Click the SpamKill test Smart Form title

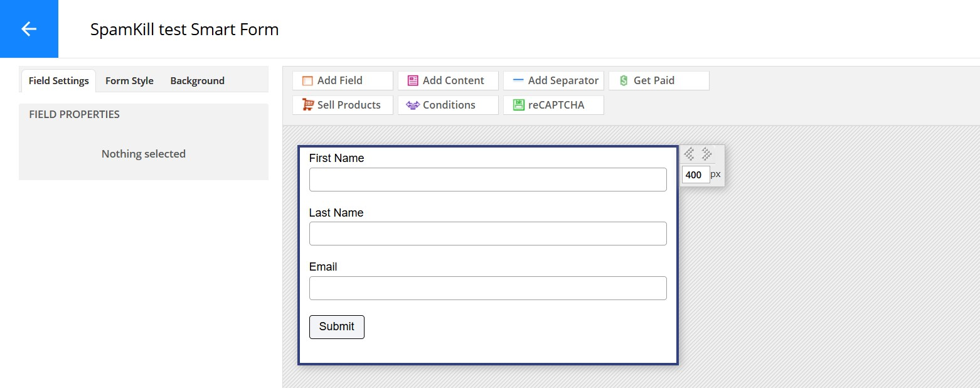(184, 30)
